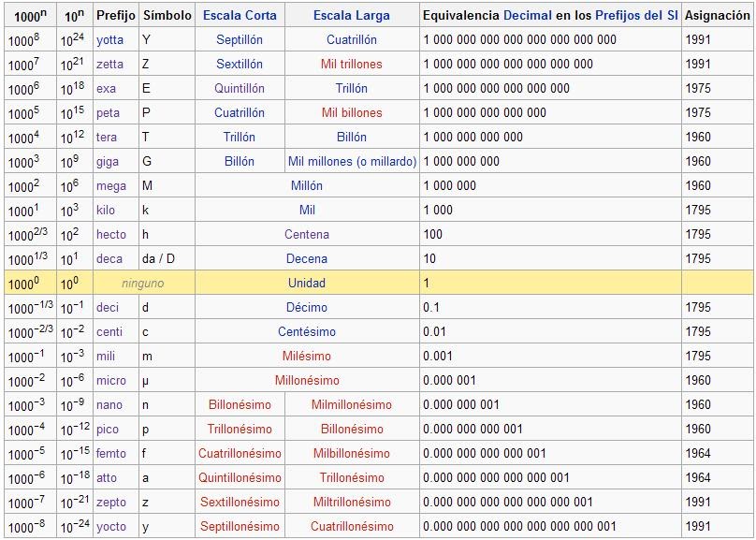Open Cuatrillón link in the yotta row
The height and width of the screenshot is (540, 756).
point(352,40)
